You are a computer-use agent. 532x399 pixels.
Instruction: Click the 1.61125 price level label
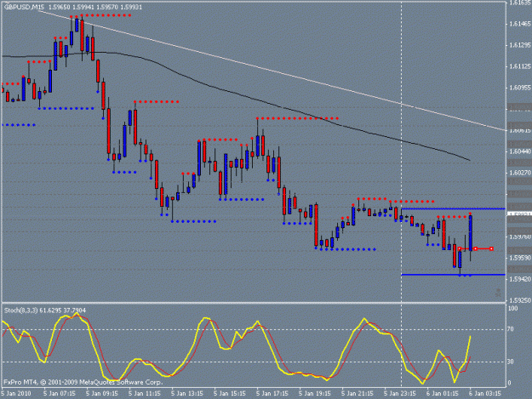tap(520, 66)
